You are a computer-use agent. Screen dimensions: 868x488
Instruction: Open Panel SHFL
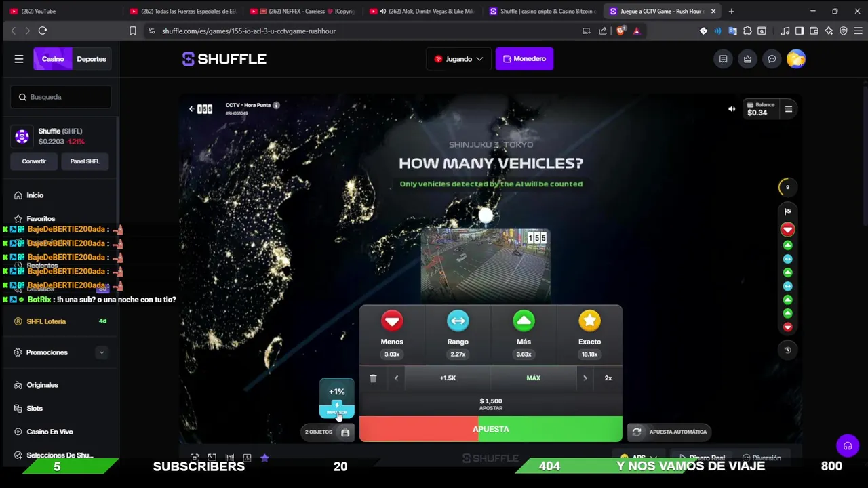coord(85,161)
